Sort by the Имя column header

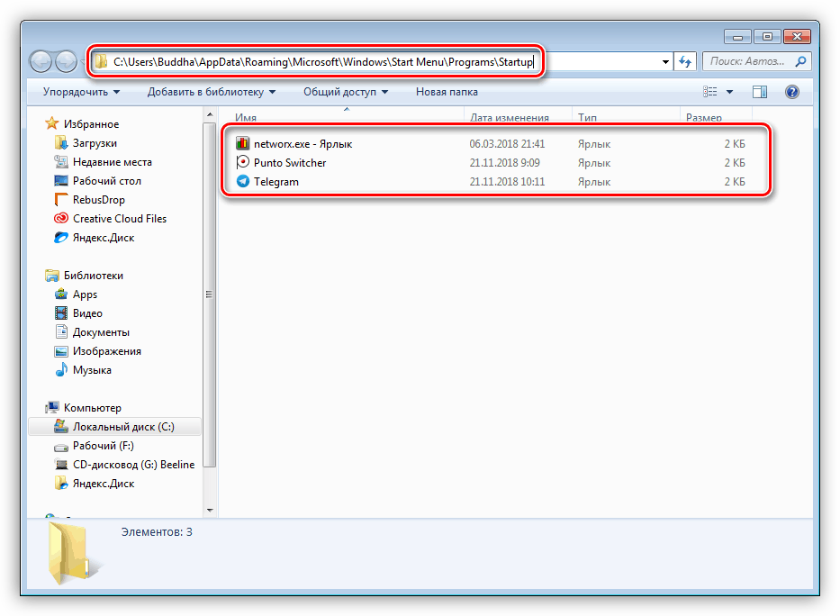click(347, 117)
